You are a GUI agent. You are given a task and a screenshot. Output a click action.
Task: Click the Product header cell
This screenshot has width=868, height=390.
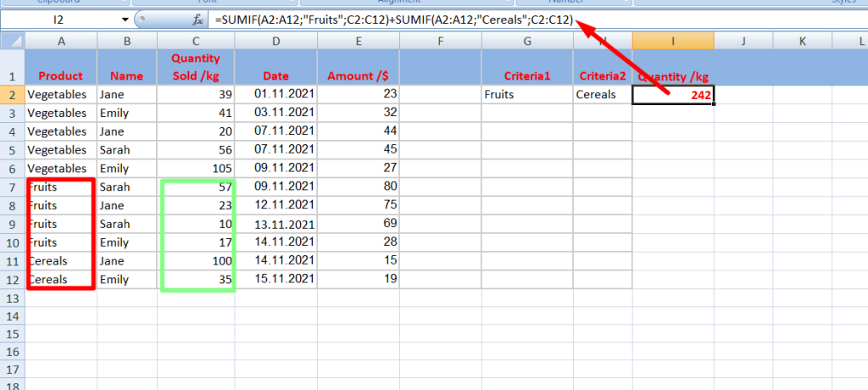coord(61,67)
